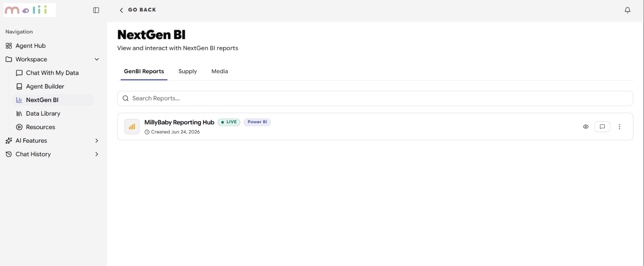Click the Go Back link

(138, 10)
